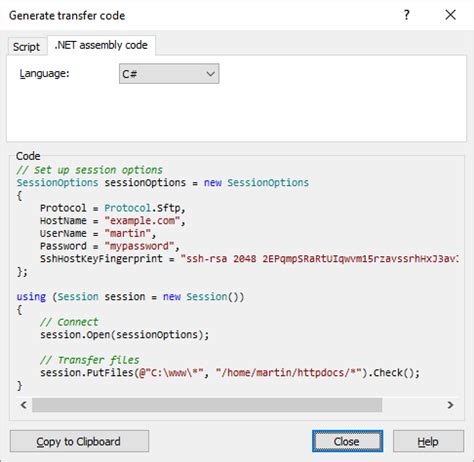Viewport: 474px width, 462px height.
Task: Click the horizontal scrollbar thumb under the code
Action: coord(207,405)
